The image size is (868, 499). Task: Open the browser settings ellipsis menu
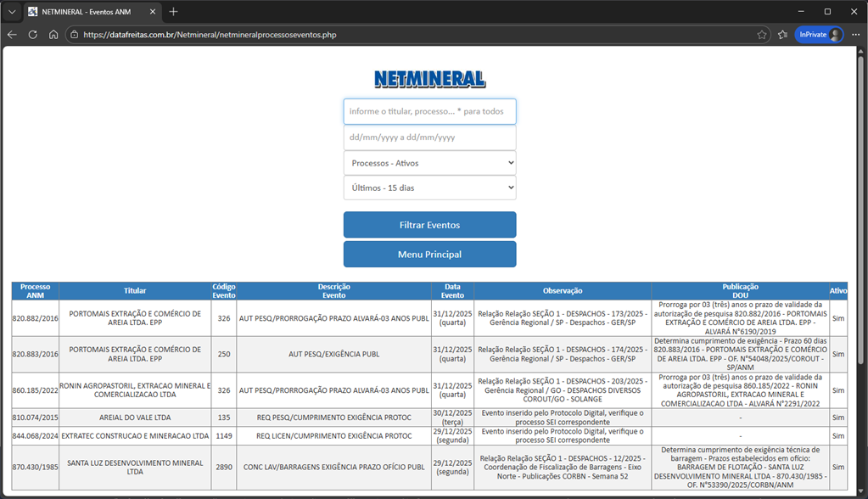(x=856, y=35)
